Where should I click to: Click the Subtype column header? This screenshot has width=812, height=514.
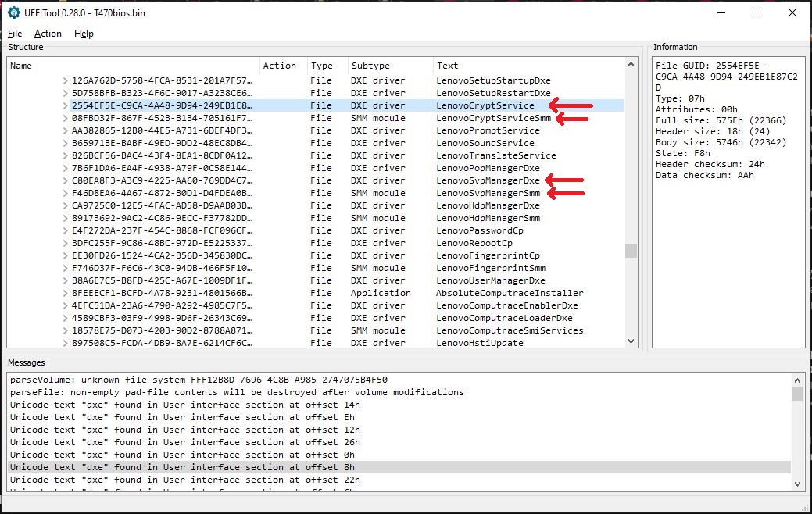click(390, 66)
